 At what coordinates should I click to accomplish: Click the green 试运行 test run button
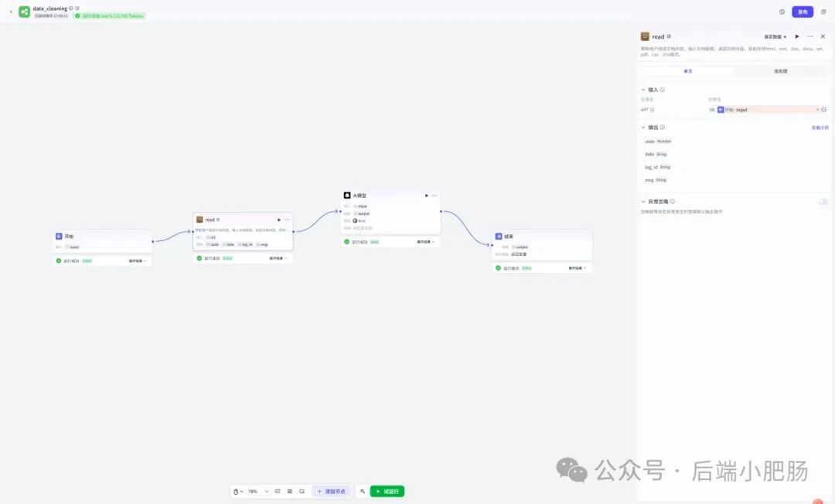tap(387, 491)
